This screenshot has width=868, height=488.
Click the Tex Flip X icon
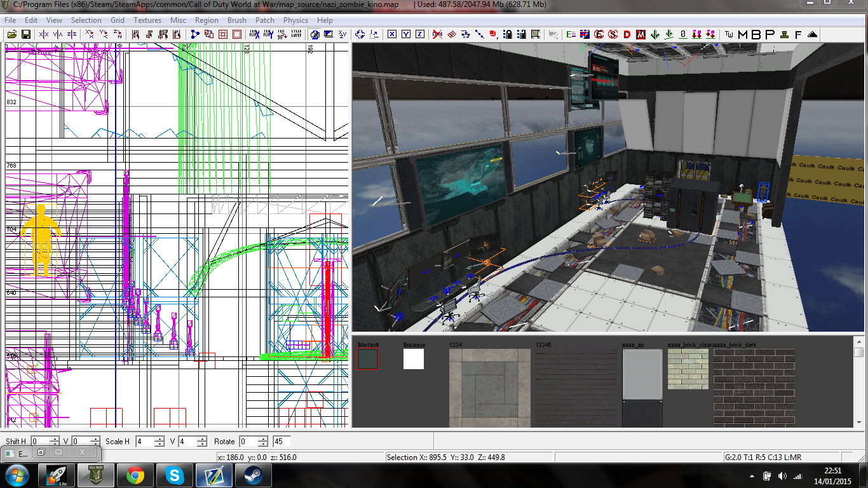tap(255, 34)
